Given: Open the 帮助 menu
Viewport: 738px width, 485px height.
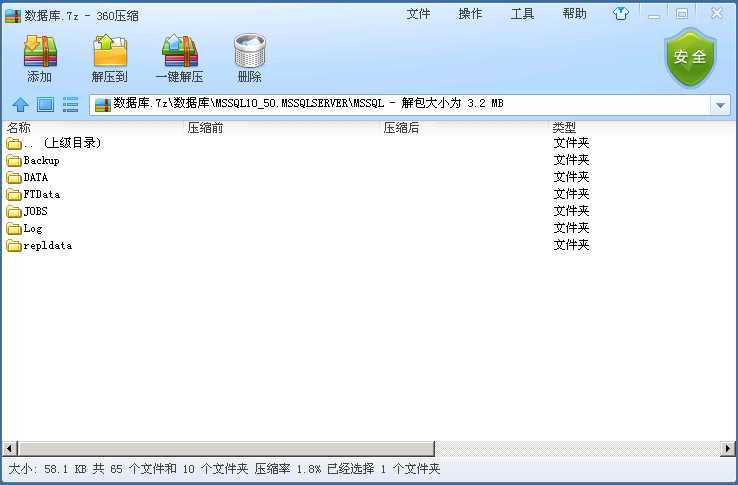Looking at the screenshot, I should point(574,14).
